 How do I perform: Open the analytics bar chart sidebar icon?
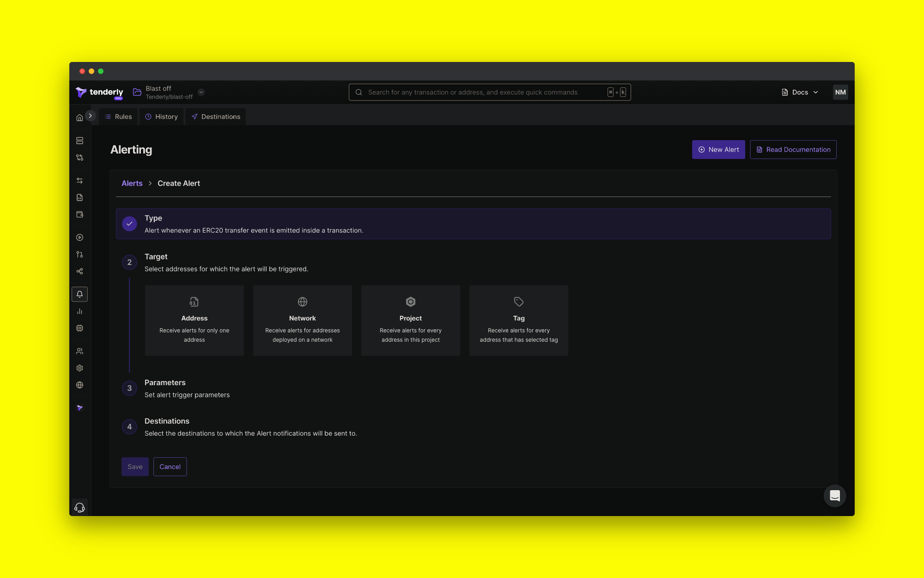[x=79, y=311]
